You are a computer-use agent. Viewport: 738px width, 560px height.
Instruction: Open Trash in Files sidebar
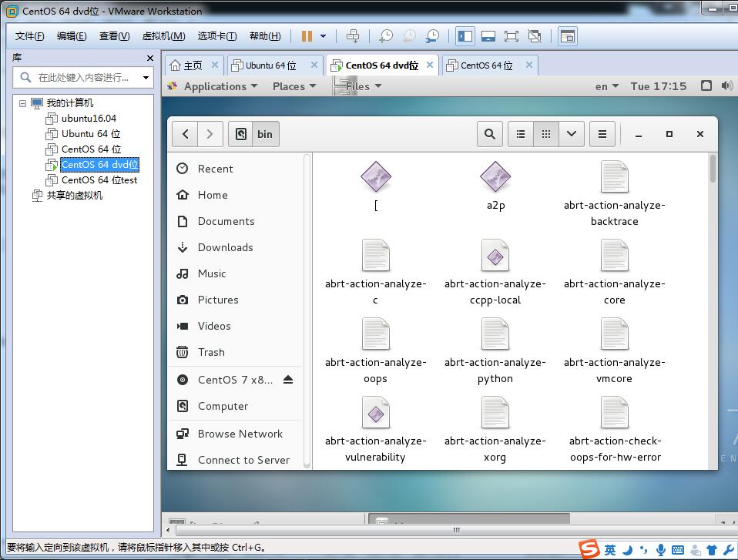pos(235,352)
